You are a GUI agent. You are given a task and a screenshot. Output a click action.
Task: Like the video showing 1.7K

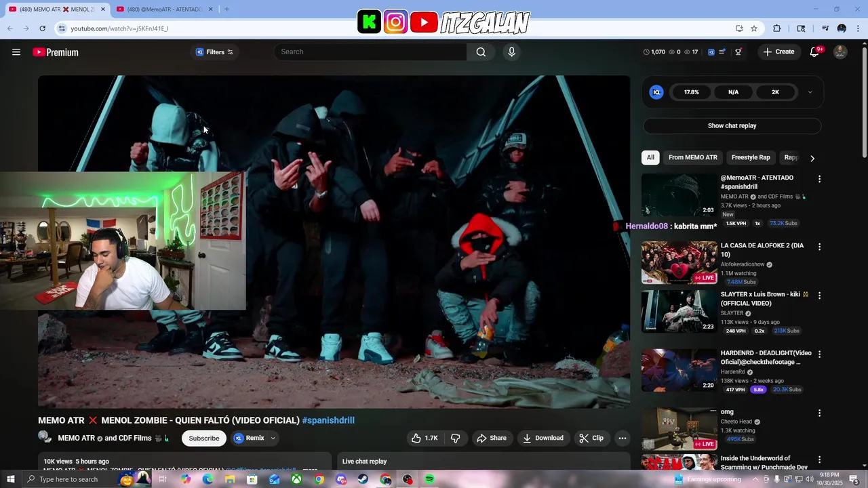tap(425, 438)
